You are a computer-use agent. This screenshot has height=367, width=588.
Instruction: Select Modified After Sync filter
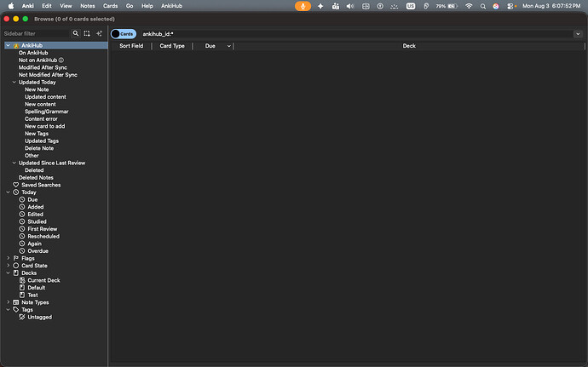click(x=43, y=67)
